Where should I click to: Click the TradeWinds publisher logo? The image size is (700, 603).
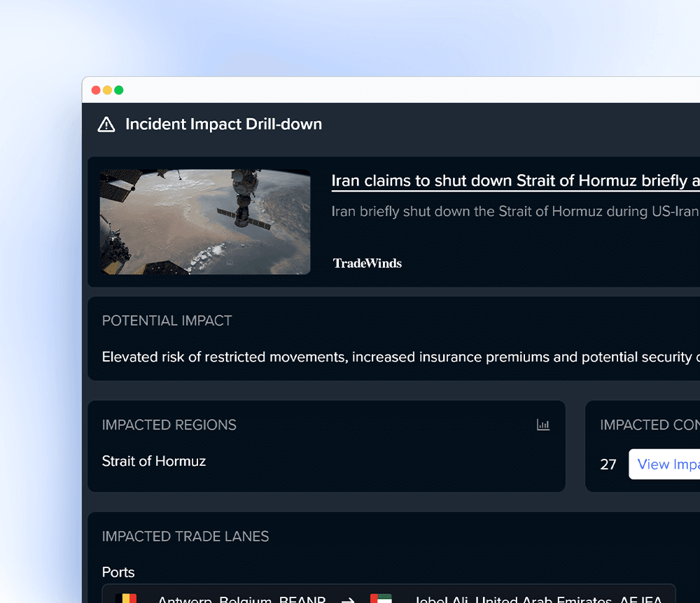click(x=367, y=263)
